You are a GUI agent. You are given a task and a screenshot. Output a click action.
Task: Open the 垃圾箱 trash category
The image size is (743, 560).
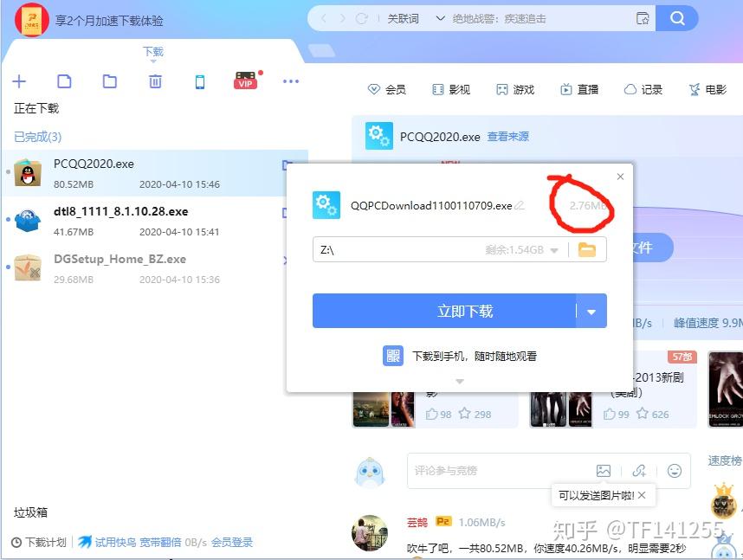tap(30, 512)
